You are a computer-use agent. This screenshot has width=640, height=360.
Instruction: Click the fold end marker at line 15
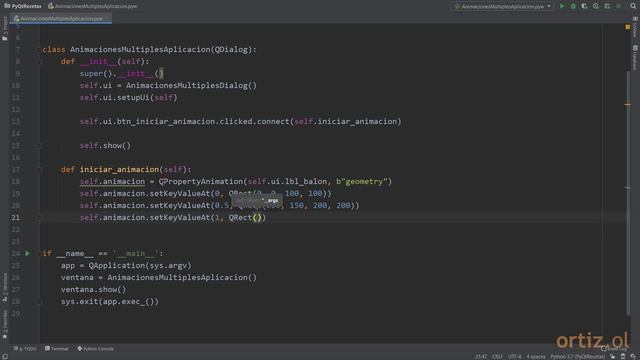(x=40, y=145)
